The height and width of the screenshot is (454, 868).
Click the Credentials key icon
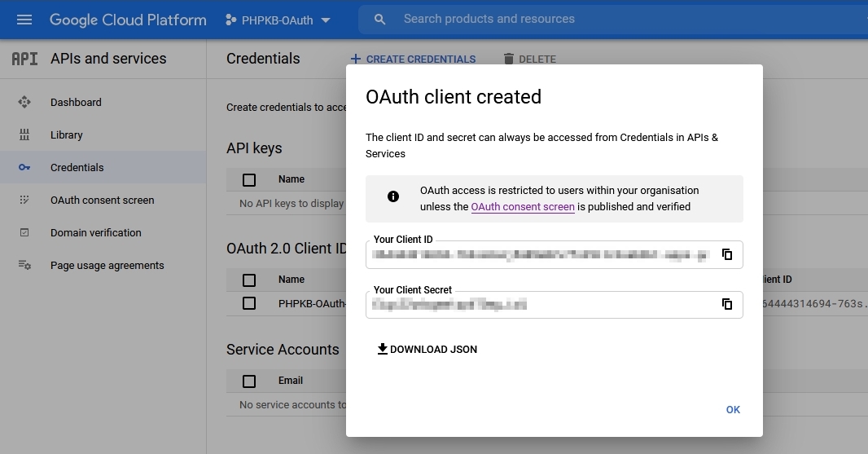pos(24,167)
